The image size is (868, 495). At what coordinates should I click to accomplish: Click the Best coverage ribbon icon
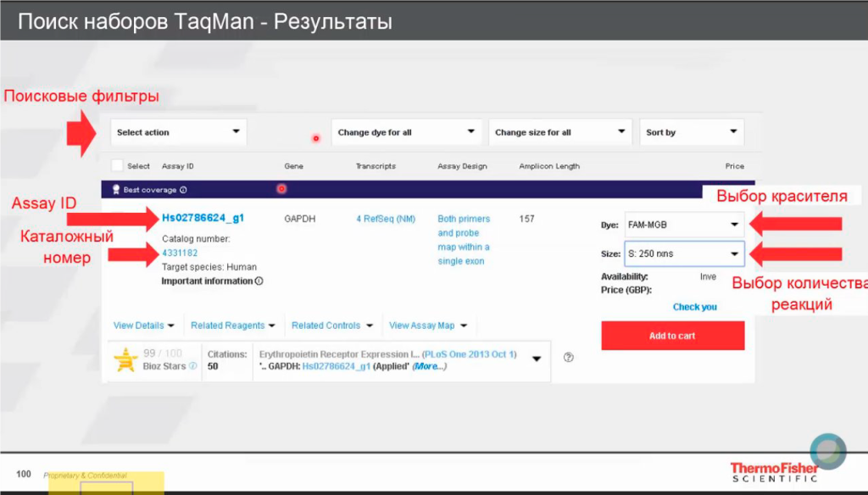[115, 189]
